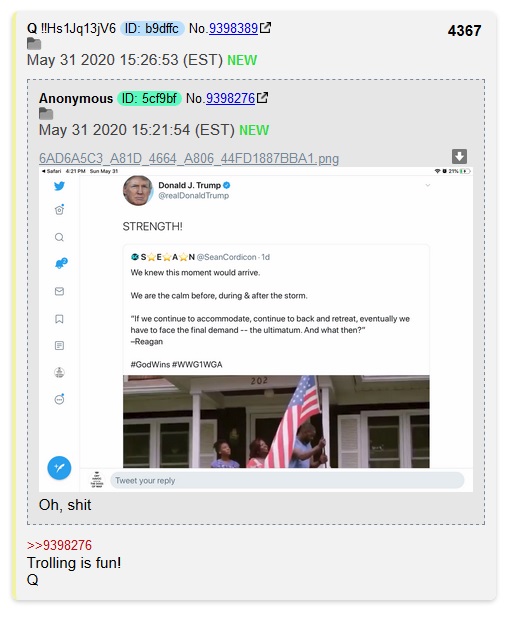507x623 pixels.
Task: Expand the tweet options chevron
Action: (428, 185)
